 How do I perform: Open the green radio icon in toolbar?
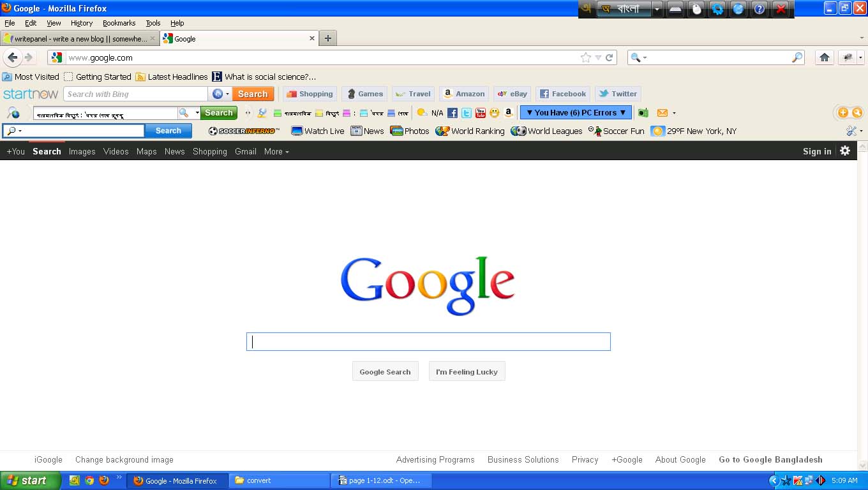tap(643, 113)
